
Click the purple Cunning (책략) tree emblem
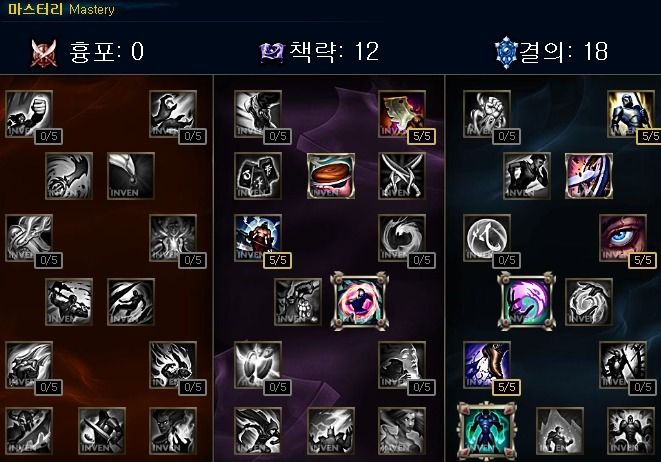(272, 53)
